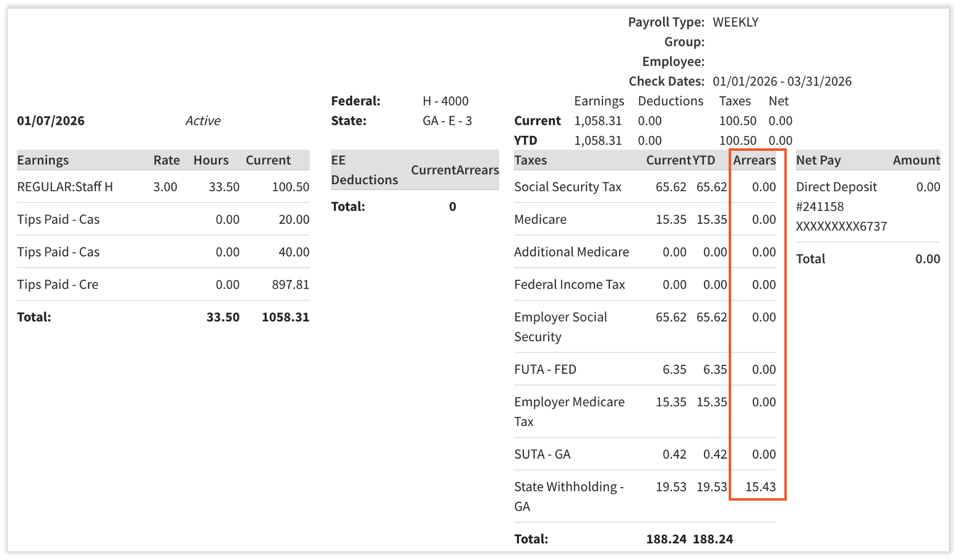
Task: Click the Net Pay column header
Action: pos(818,160)
